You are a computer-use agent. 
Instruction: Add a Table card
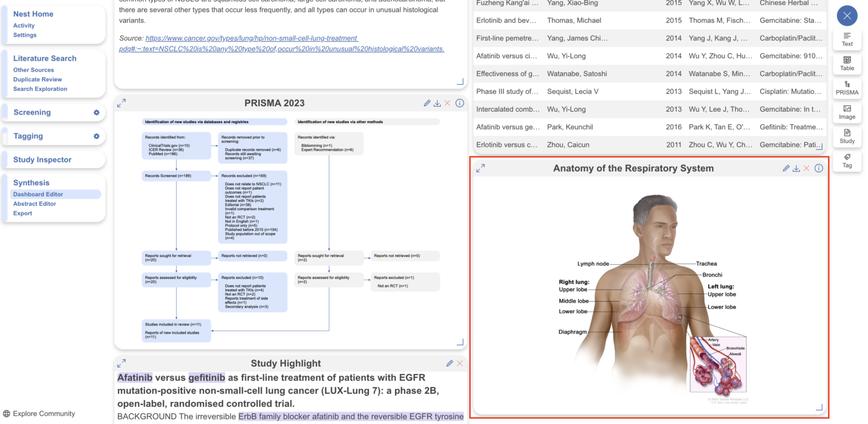tap(847, 64)
